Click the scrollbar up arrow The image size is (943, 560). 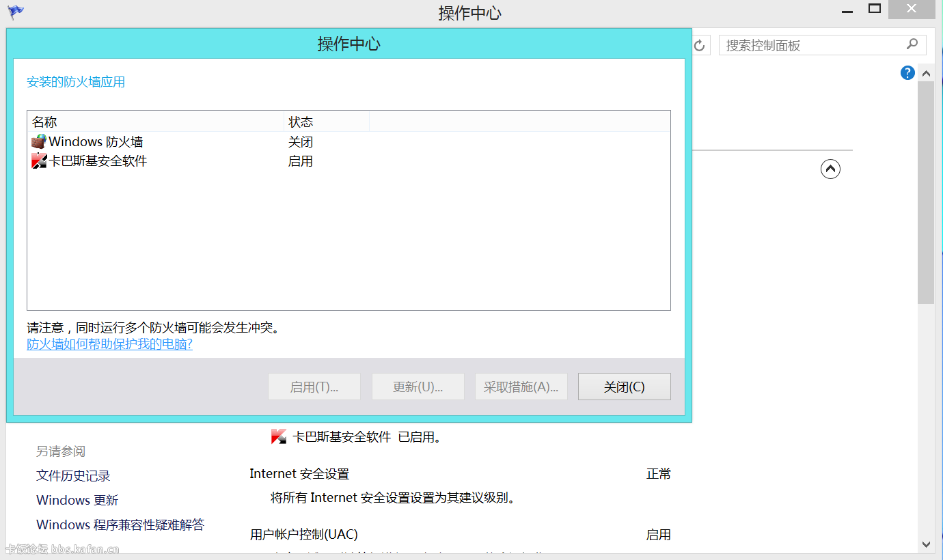tap(926, 72)
